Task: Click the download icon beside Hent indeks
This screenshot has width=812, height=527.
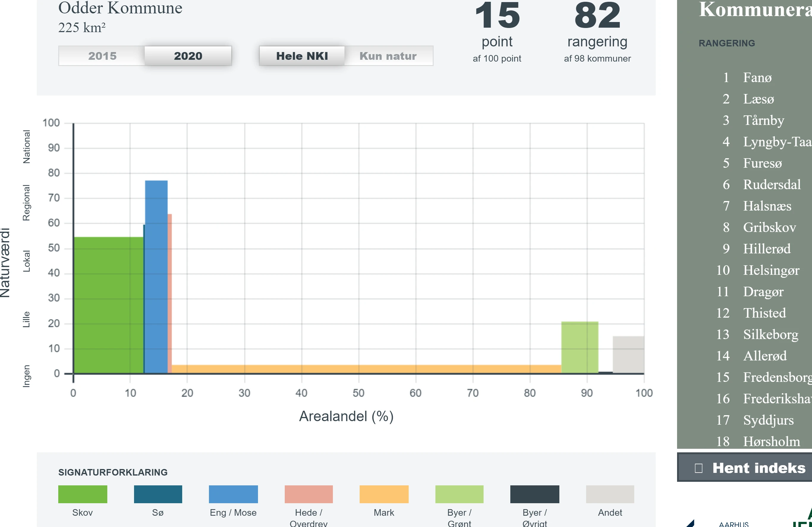Action: (x=698, y=468)
